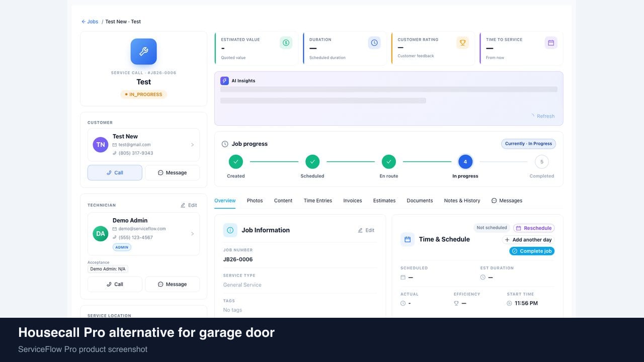Image resolution: width=644 pixels, height=362 pixels.
Task: Click technician phone (555) 123-4567
Action: pos(135,237)
